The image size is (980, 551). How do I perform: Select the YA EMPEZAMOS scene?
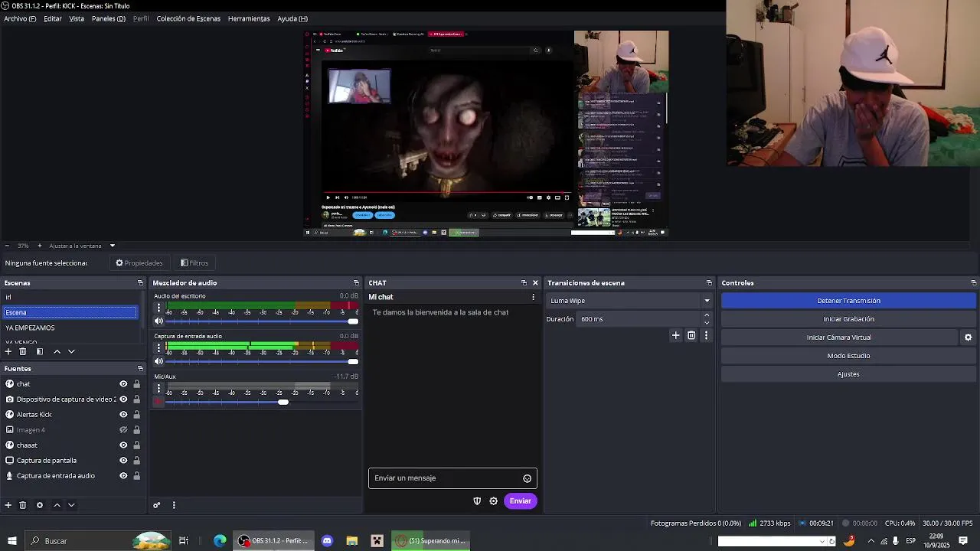tap(30, 328)
